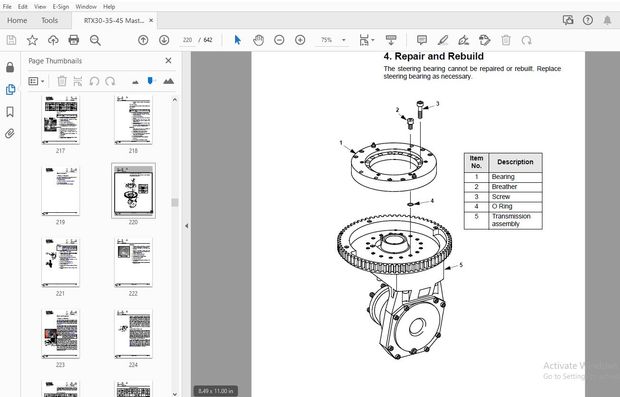620x397 pixels.
Task: Adjust the thumbnail size slider handle
Action: [150, 81]
